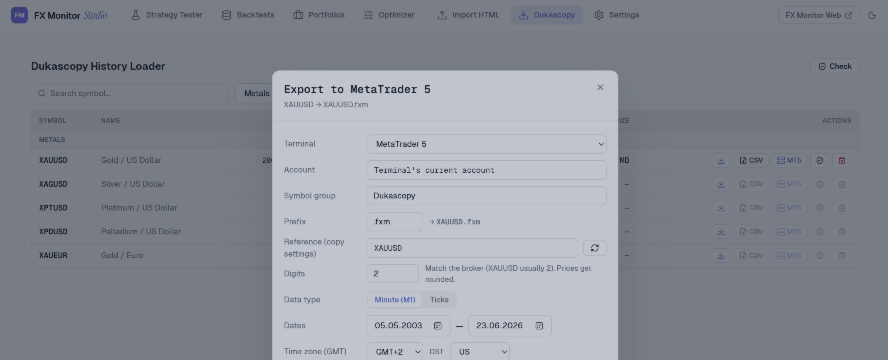This screenshot has height=360, width=888.
Task: Click the end date 23.06.2026 field
Action: [510, 325]
